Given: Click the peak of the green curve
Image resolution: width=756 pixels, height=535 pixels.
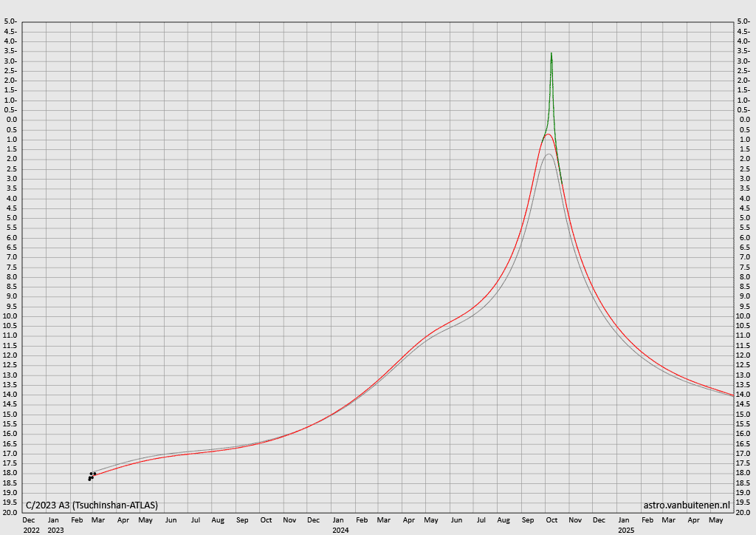Looking at the screenshot, I should click(x=551, y=53).
